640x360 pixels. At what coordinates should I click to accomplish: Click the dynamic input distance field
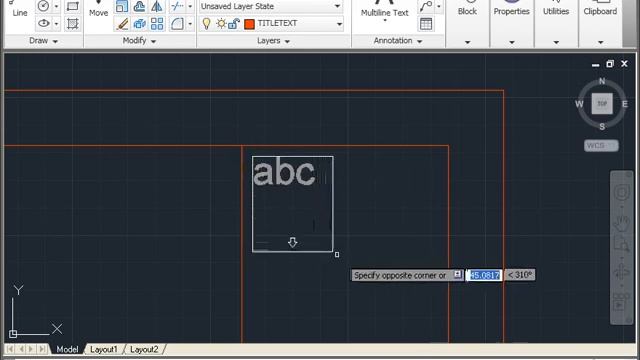(484, 276)
